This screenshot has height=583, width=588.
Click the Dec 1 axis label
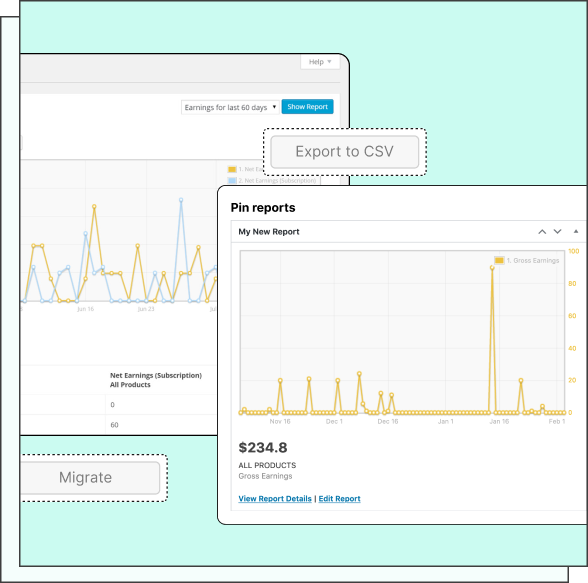pyautogui.click(x=334, y=421)
